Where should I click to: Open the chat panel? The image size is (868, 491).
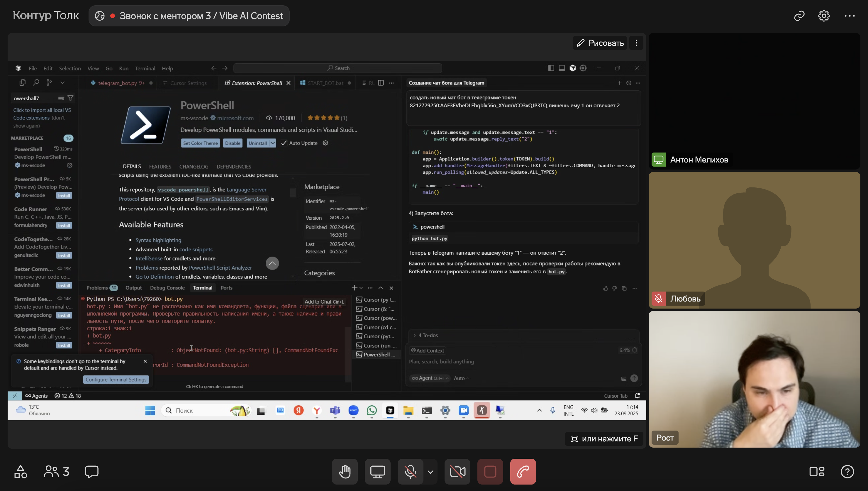92,471
